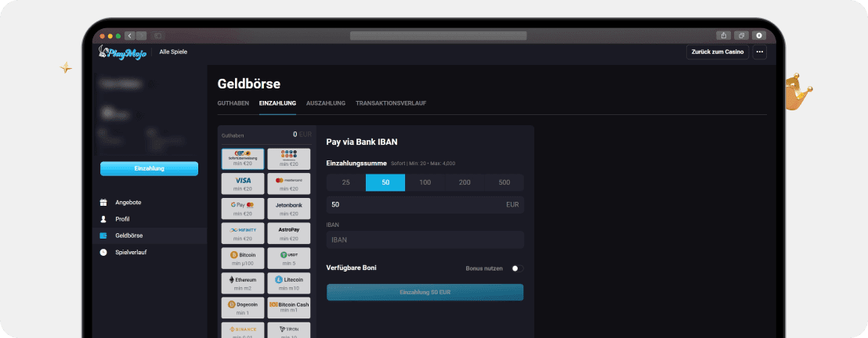868x338 pixels.
Task: Open the Transaktionsverlauf tab
Action: [391, 103]
